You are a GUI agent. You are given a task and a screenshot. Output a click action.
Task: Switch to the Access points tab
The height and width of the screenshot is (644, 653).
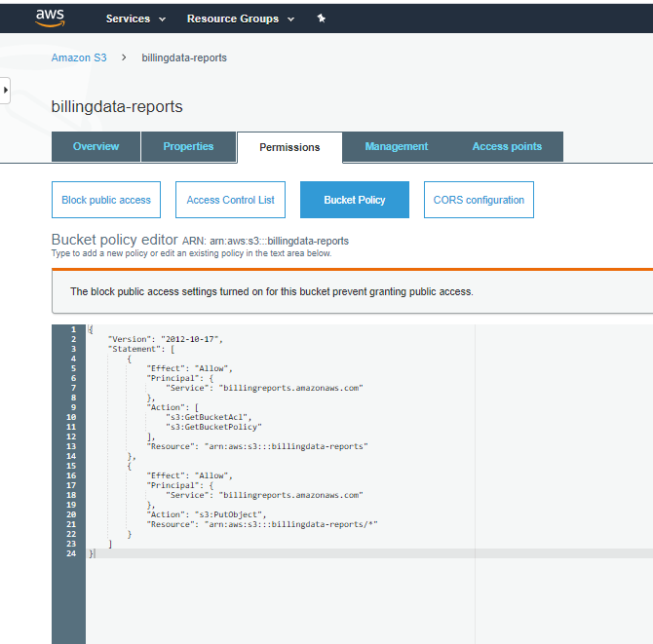507,146
